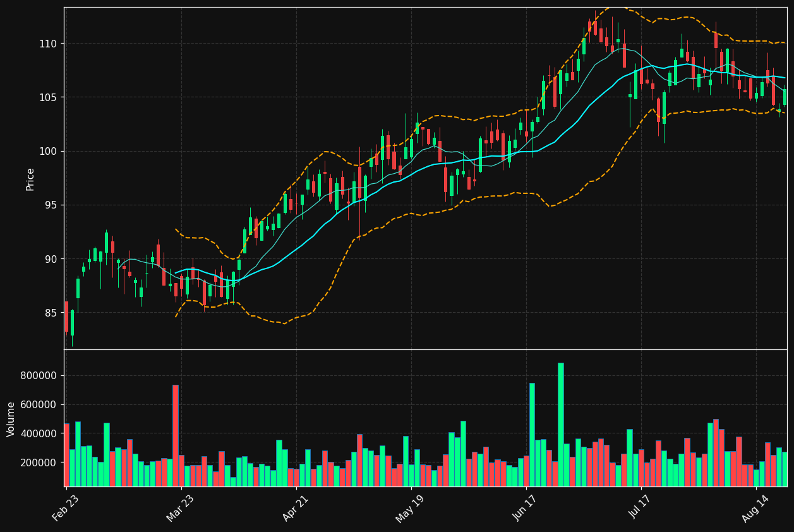Click the Volume axis title
This screenshot has width=794, height=532.
11,419
